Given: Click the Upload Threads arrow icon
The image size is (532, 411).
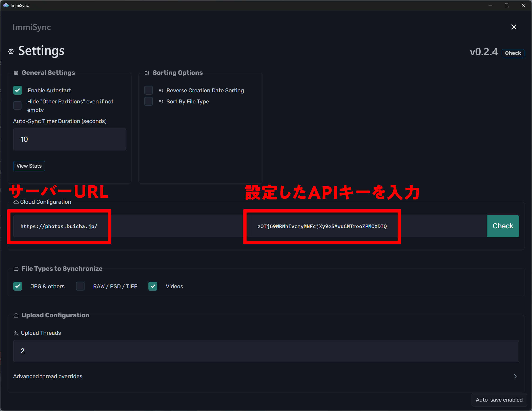Looking at the screenshot, I should tap(16, 333).
